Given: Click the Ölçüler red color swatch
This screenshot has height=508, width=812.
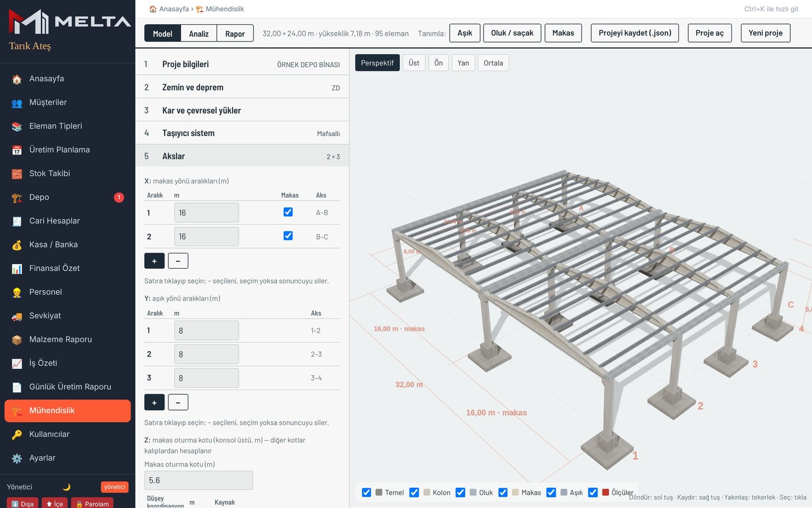Looking at the screenshot, I should 605,492.
